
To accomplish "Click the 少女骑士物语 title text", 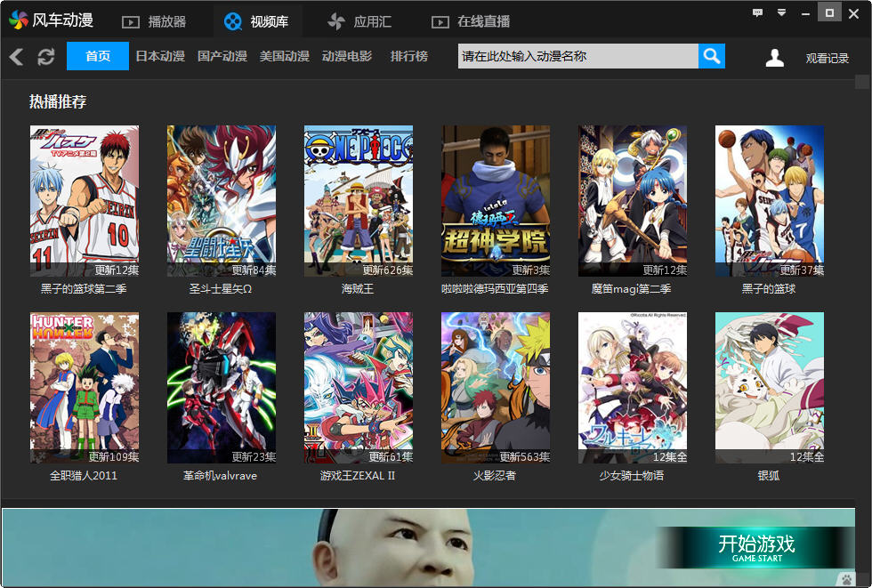I will (632, 476).
